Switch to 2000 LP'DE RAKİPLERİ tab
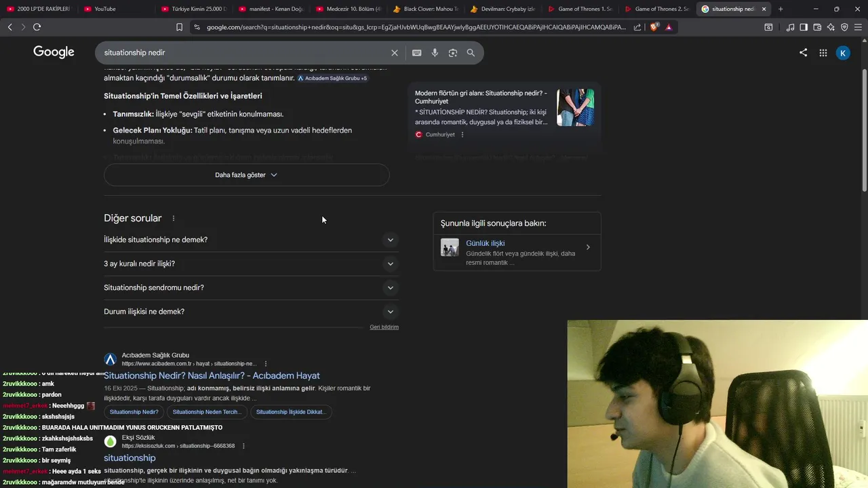 [39, 9]
